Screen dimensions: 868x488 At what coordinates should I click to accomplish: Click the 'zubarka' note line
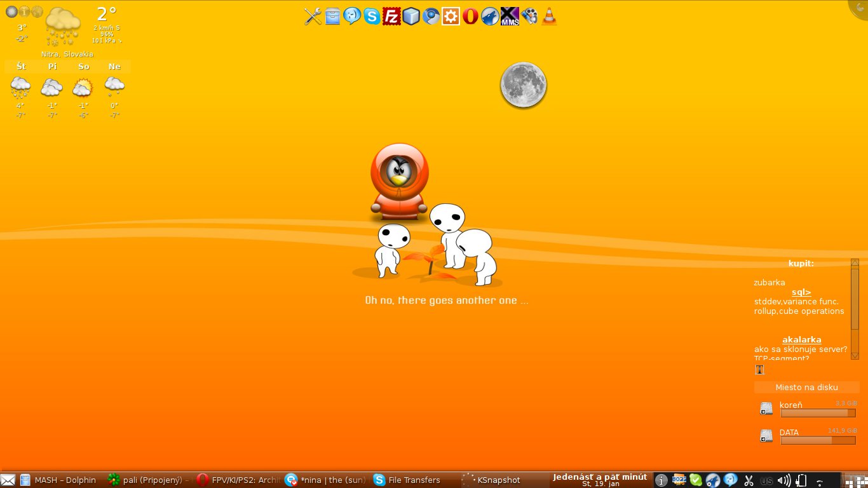point(770,283)
